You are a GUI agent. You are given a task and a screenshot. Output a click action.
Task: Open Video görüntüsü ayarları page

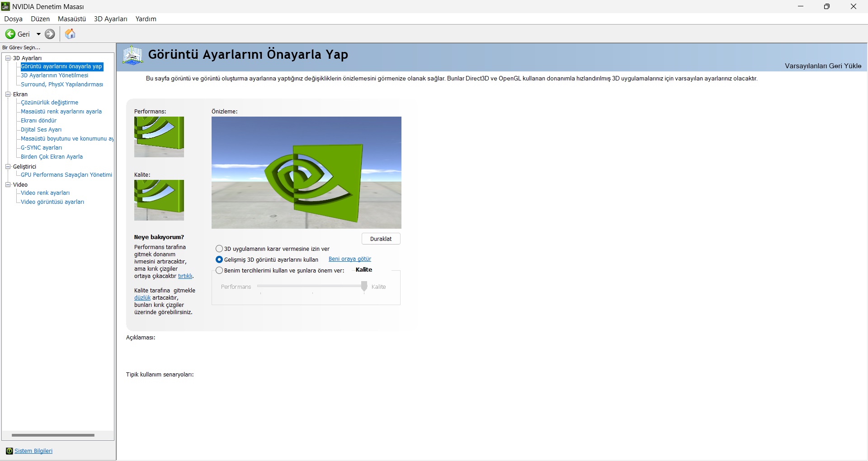click(52, 202)
